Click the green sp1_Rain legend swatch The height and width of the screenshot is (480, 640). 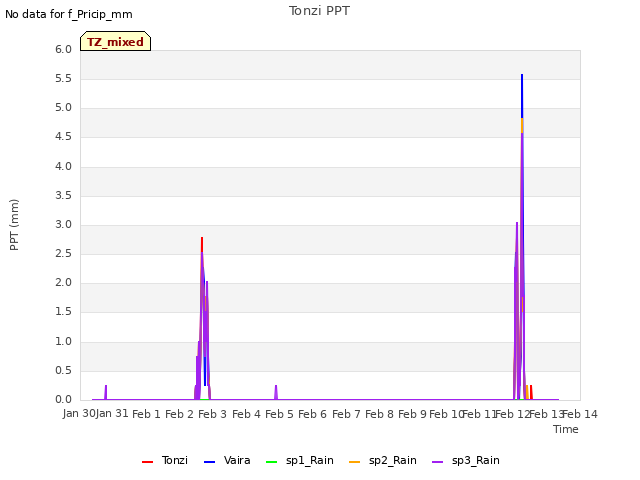click(271, 462)
